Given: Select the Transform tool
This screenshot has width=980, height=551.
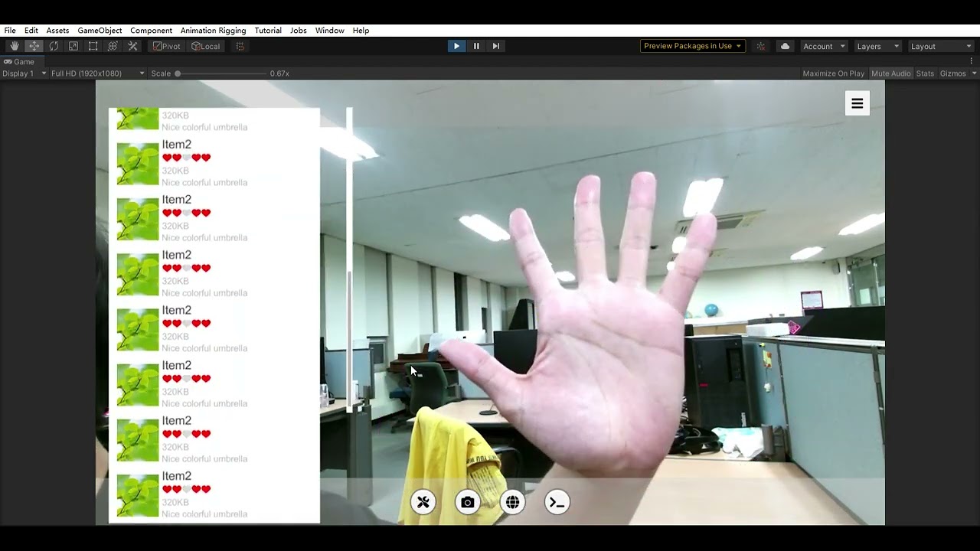Looking at the screenshot, I should coord(113,46).
